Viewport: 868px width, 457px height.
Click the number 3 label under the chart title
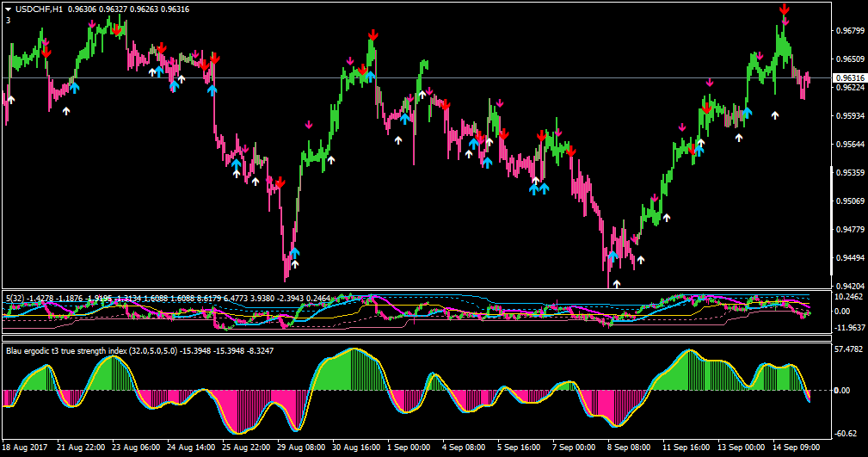pos(9,21)
